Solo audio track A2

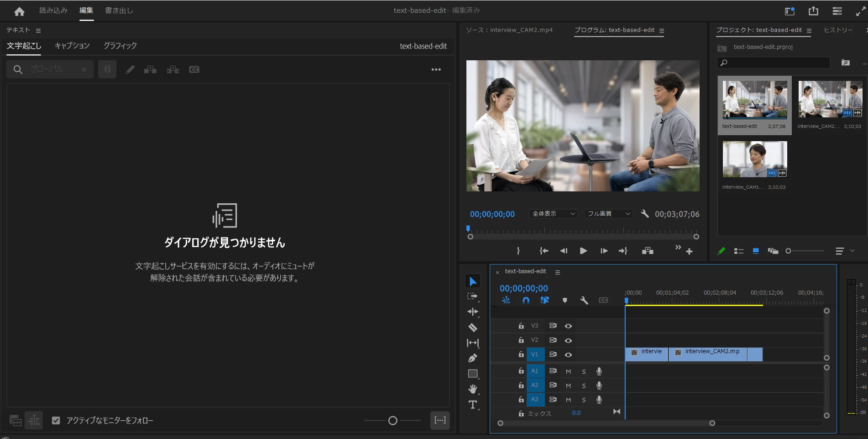[x=584, y=386]
